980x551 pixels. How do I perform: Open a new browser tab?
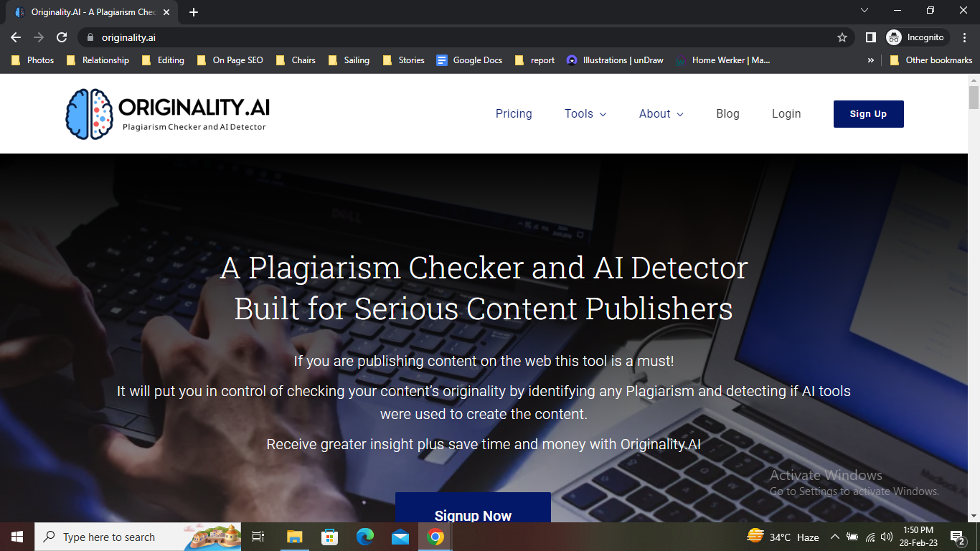click(194, 12)
